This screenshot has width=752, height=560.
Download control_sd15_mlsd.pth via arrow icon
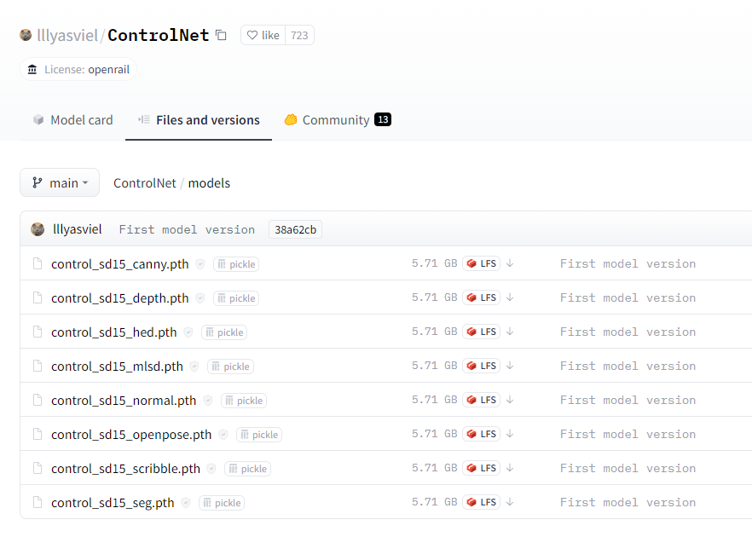(510, 366)
